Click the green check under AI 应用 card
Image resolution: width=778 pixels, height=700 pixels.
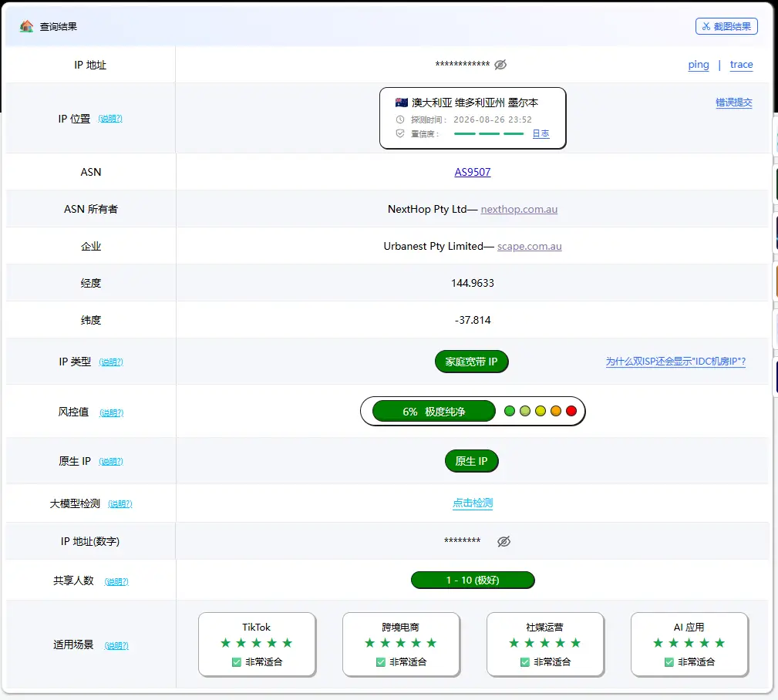[x=669, y=661]
